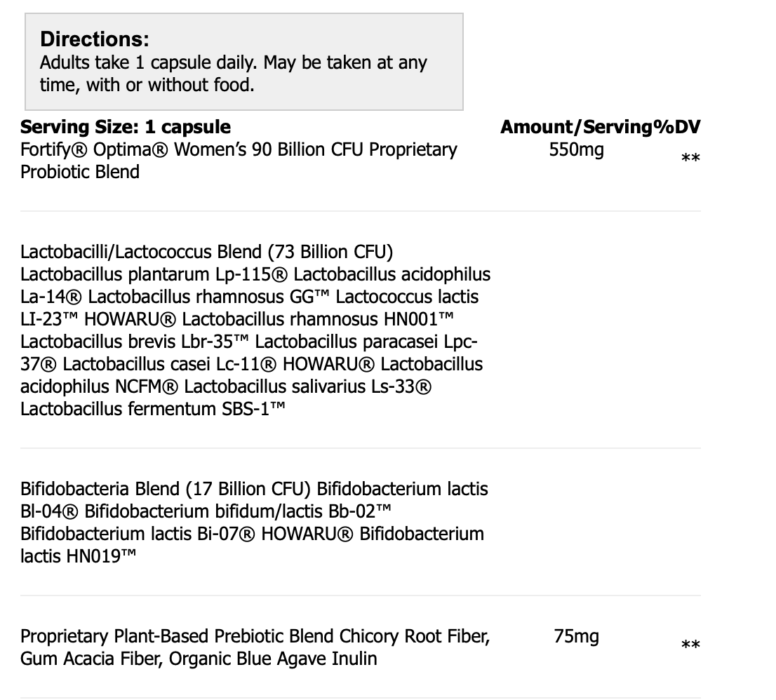Click the Proprietary Plant-Based Prebiotic Blend text
The width and height of the screenshot is (776, 700).
(178, 636)
